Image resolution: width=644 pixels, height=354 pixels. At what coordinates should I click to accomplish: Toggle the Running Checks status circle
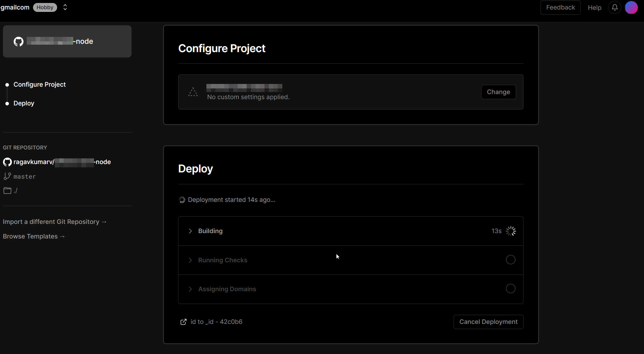[510, 259]
